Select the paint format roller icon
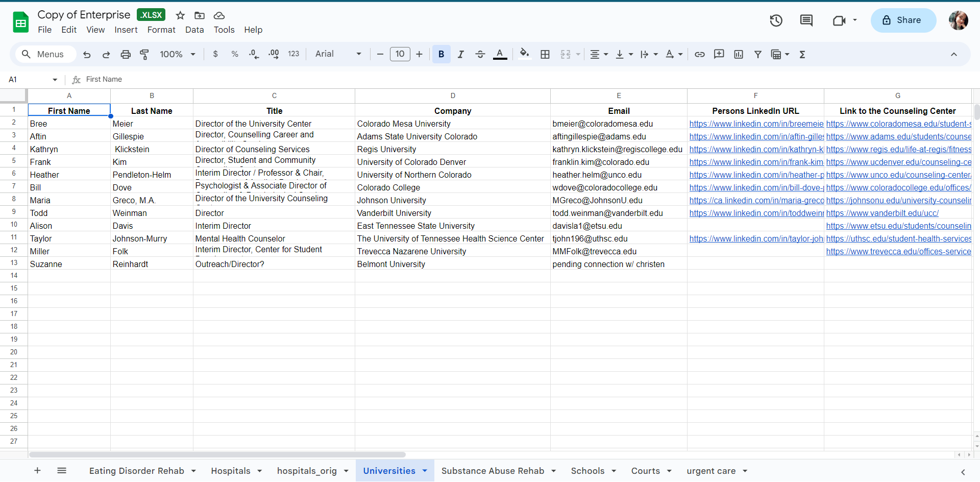 [144, 54]
